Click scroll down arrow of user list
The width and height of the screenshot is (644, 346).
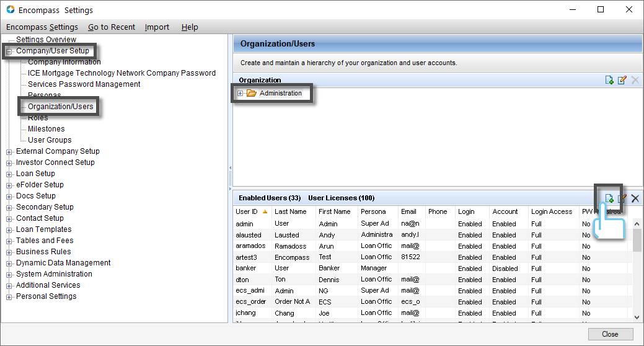pyautogui.click(x=637, y=317)
